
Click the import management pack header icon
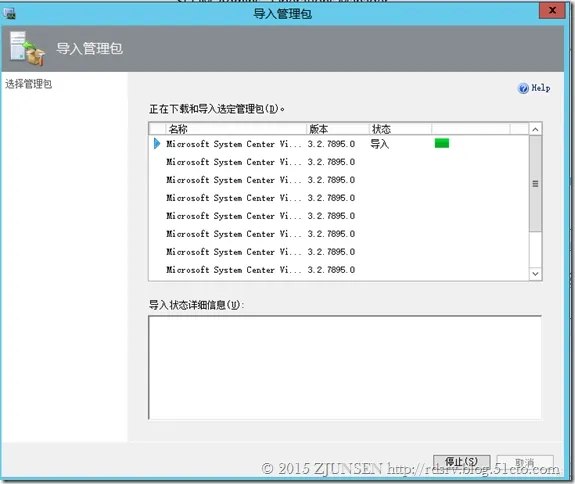27,49
